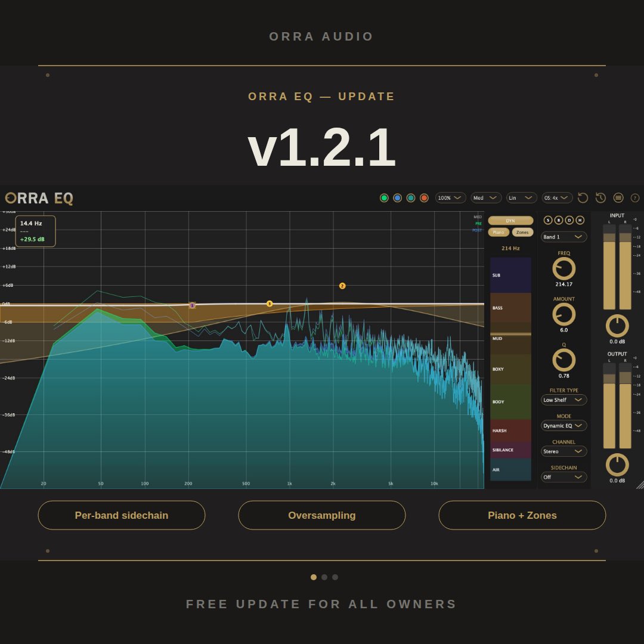Image resolution: width=644 pixels, height=644 pixels.
Task: Click the HARSH frequency zone
Action: (x=510, y=431)
